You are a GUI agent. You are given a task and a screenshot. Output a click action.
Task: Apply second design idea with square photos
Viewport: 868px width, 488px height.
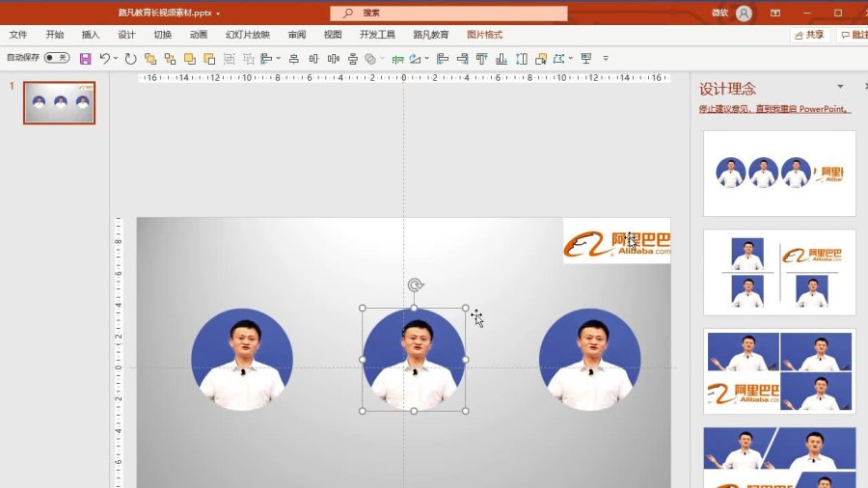point(779,272)
